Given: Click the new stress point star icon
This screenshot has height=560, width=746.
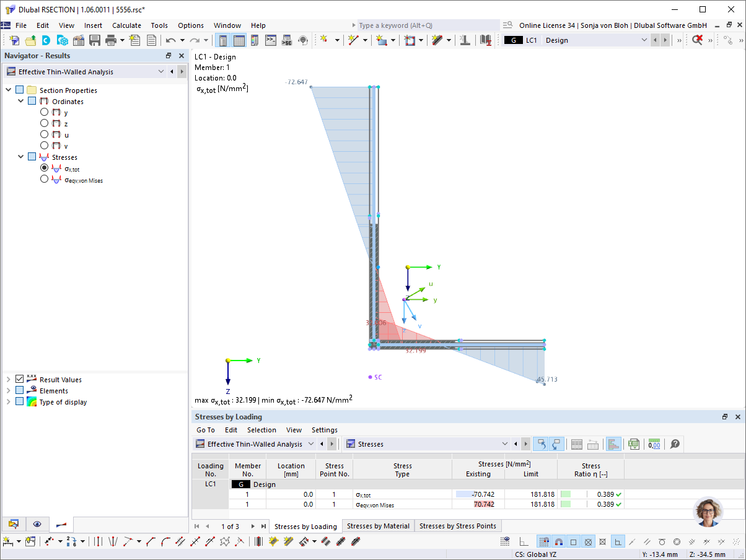Looking at the screenshot, I should pyautogui.click(x=323, y=40).
